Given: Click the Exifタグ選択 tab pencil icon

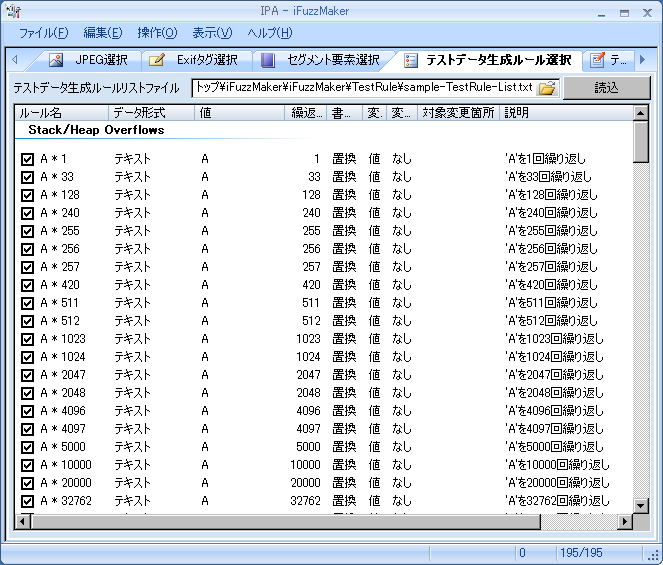Looking at the screenshot, I should pos(158,60).
